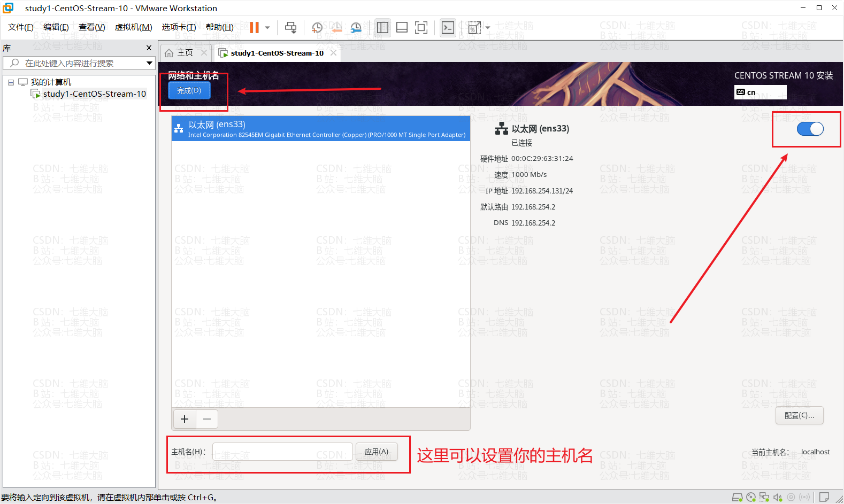Viewport: 844px width, 504px height.
Task: Pause the virtual machine with orange pause icon
Action: pyautogui.click(x=254, y=27)
